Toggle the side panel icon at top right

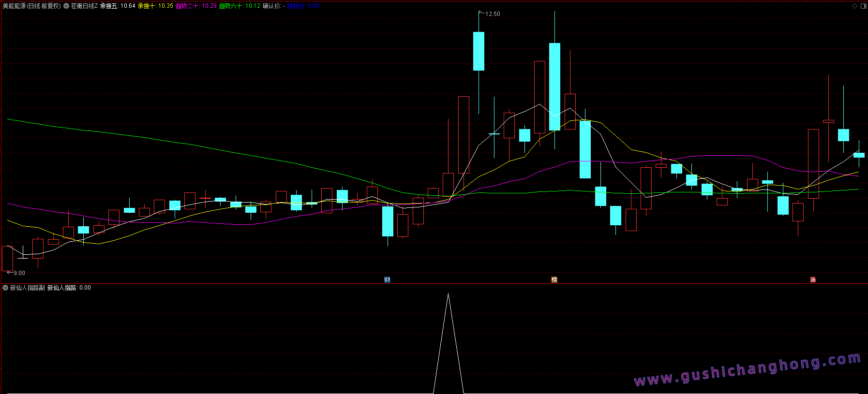tap(863, 6)
